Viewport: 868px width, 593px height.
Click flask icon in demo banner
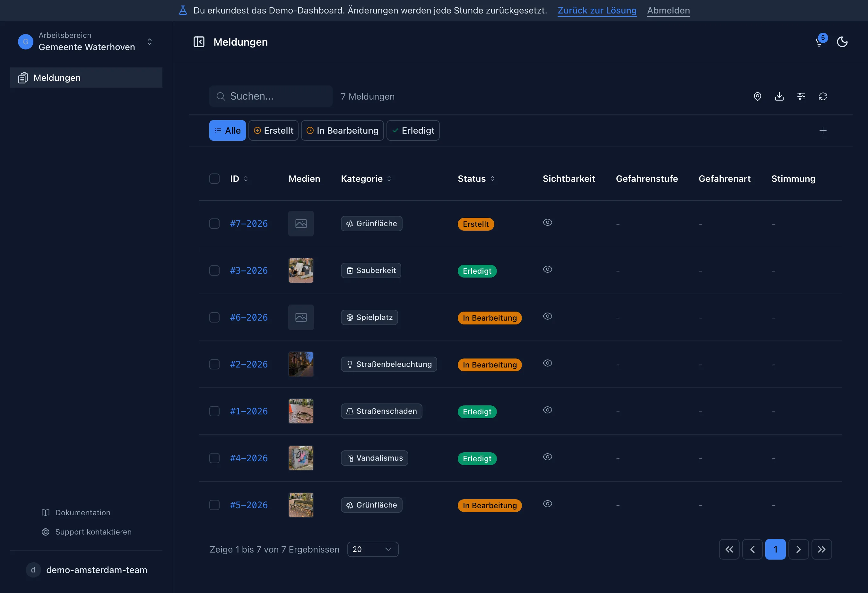[x=183, y=11]
